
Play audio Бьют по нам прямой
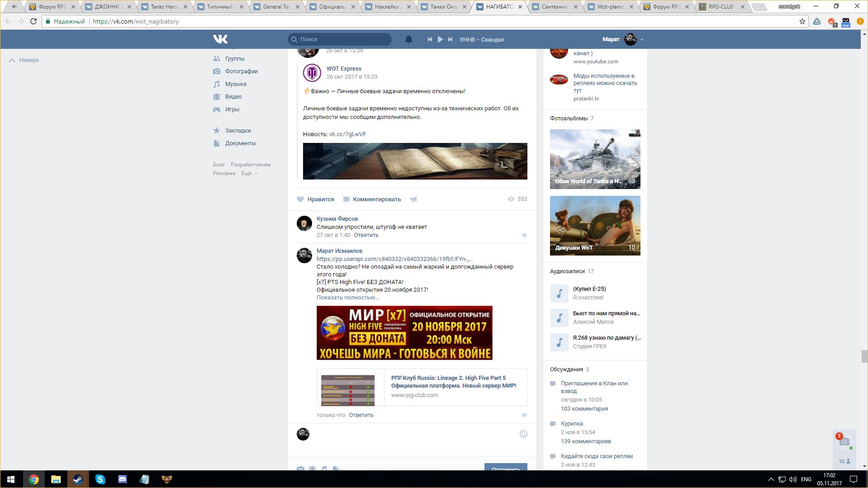click(x=559, y=318)
